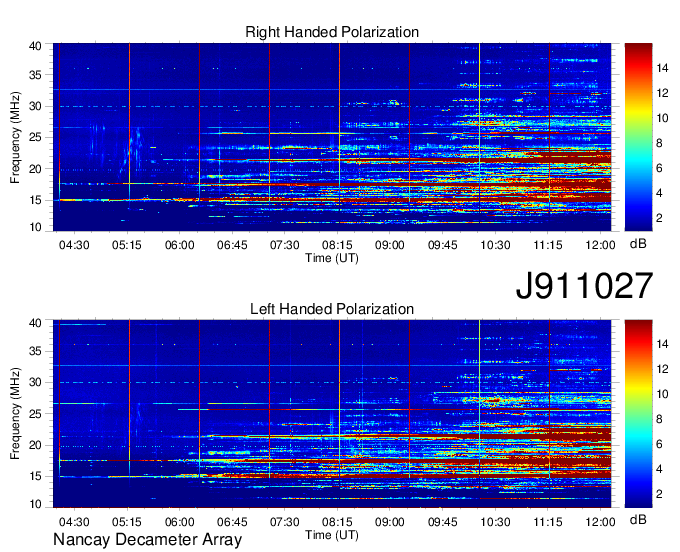The image size is (680, 552).
Task: Click the 05:15 time tick of Right Handed plot
Action: 127,245
